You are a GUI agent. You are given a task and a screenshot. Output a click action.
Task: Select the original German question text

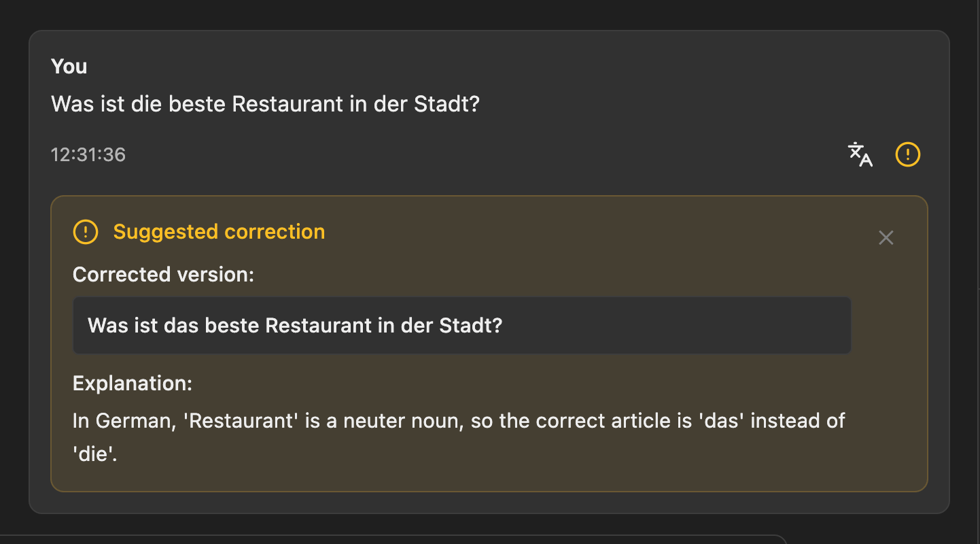pyautogui.click(x=265, y=103)
